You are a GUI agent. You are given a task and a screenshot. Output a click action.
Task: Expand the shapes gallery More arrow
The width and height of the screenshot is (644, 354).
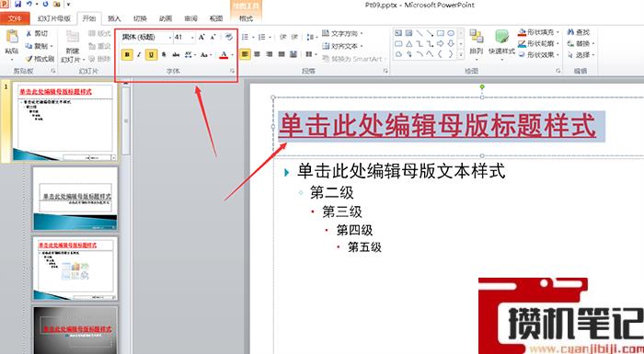(x=461, y=54)
